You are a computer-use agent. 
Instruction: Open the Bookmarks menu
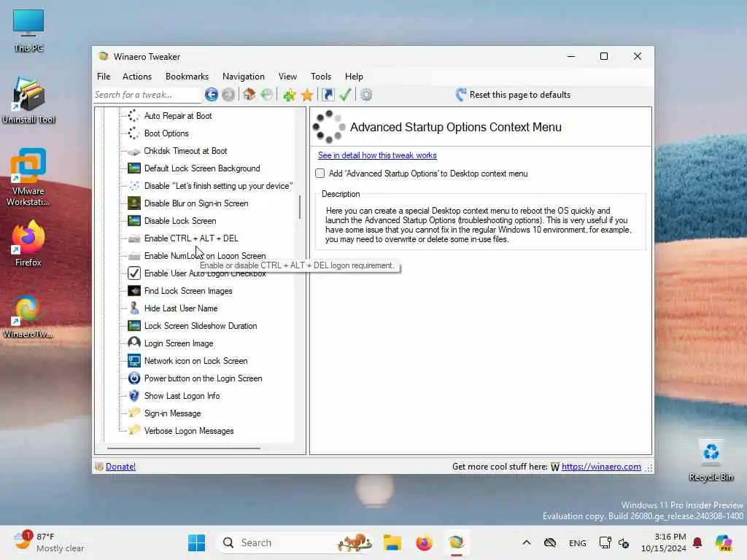coord(187,76)
